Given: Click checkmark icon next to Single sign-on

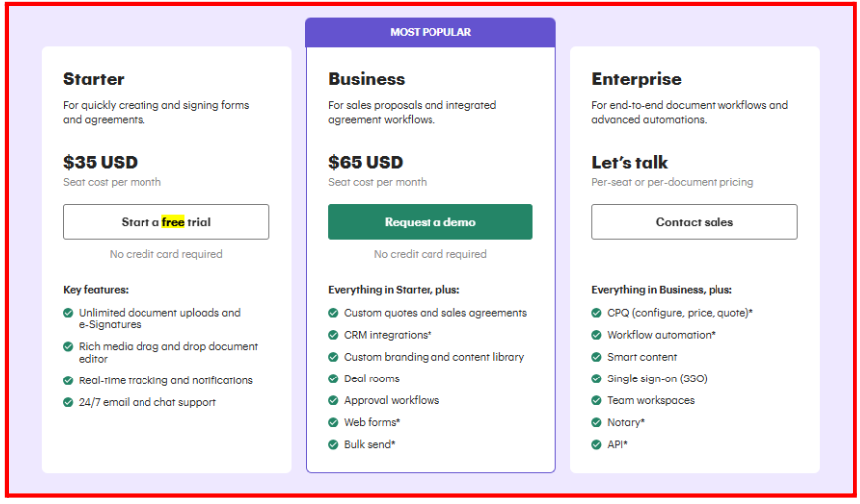Looking at the screenshot, I should coord(596,378).
